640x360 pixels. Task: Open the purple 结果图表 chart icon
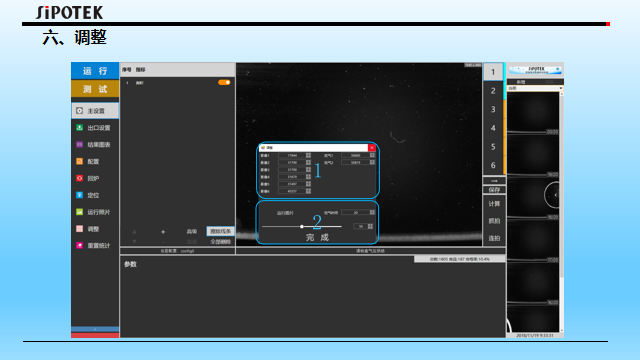(80, 144)
